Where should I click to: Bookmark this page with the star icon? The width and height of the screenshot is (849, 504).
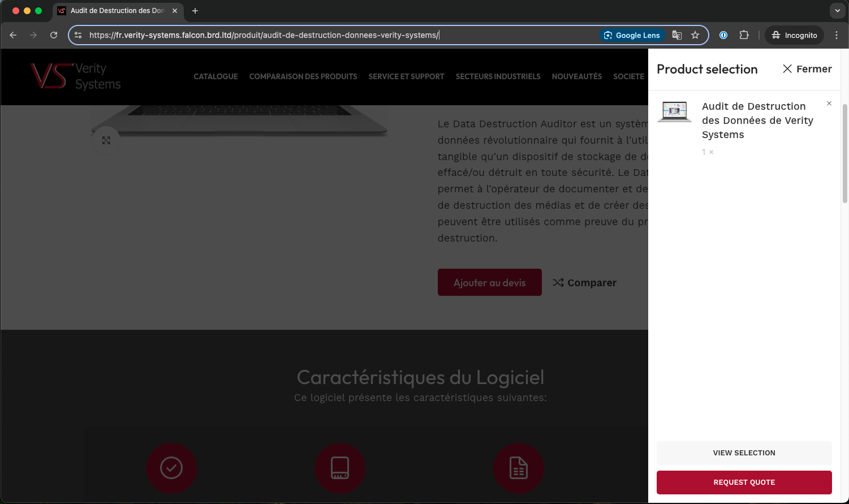(x=695, y=35)
